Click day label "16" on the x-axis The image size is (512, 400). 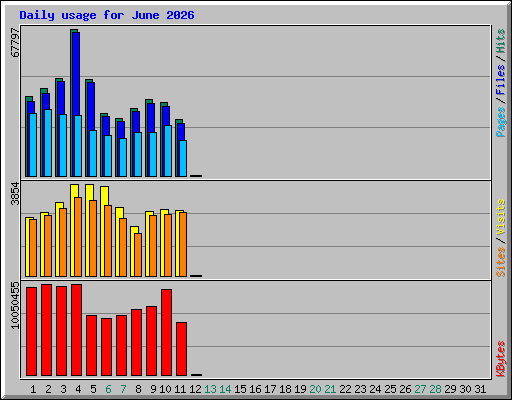(255, 389)
